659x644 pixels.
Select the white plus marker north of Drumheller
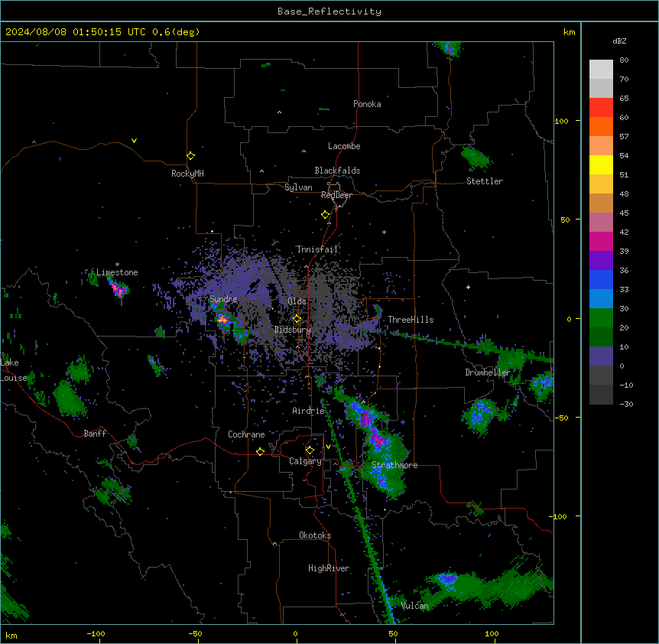click(468, 287)
